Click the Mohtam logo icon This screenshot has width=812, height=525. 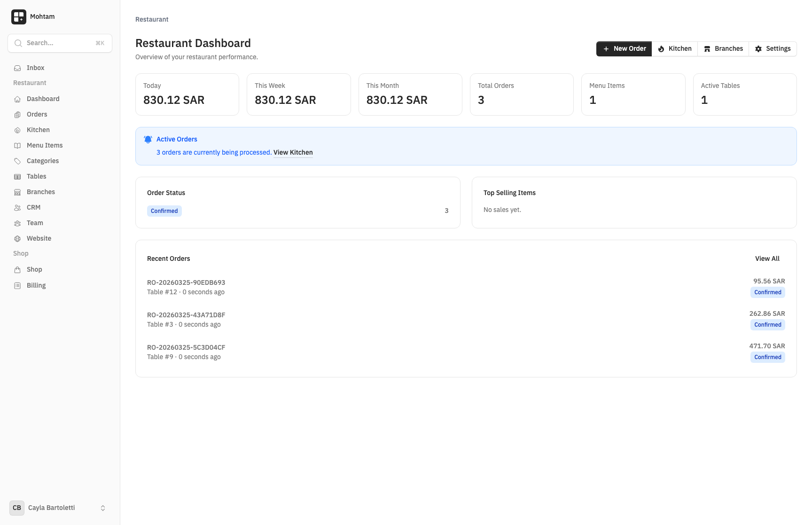19,17
